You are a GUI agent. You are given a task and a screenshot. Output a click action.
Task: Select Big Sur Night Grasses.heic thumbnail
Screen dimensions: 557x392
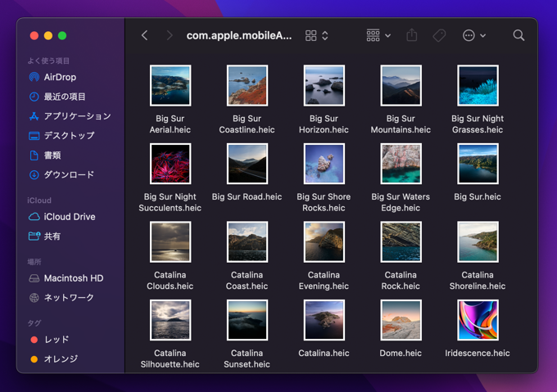point(478,85)
